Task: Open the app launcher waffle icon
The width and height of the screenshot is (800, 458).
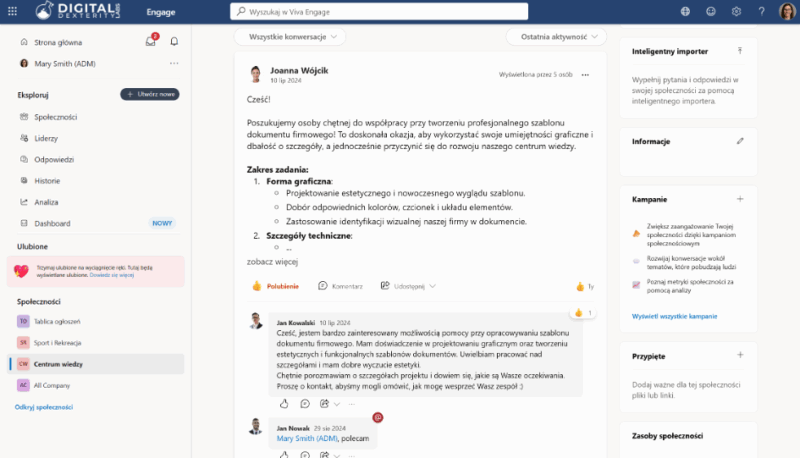Action: point(12,11)
